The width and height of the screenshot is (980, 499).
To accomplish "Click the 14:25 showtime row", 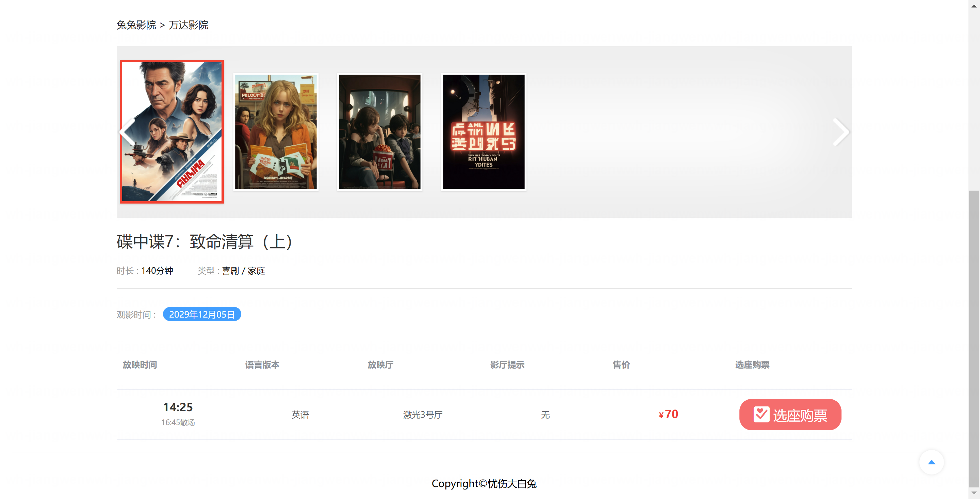I will tap(484, 415).
